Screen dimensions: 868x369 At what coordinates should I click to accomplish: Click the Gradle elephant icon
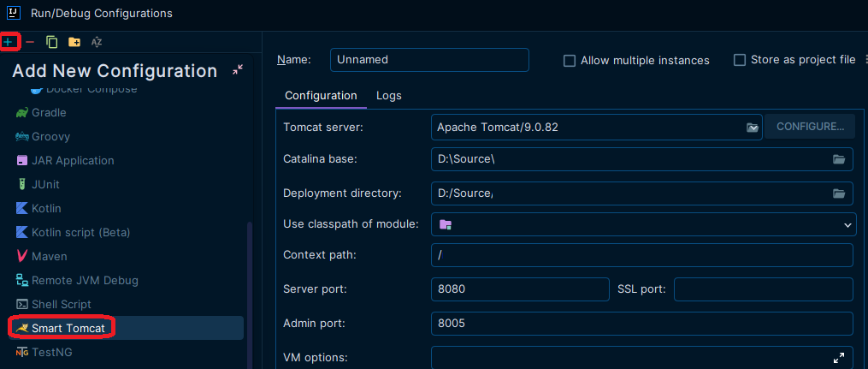click(22, 112)
